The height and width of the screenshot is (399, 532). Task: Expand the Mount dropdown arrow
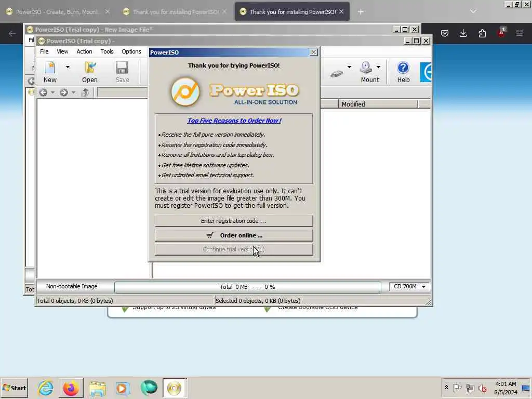[378, 67]
